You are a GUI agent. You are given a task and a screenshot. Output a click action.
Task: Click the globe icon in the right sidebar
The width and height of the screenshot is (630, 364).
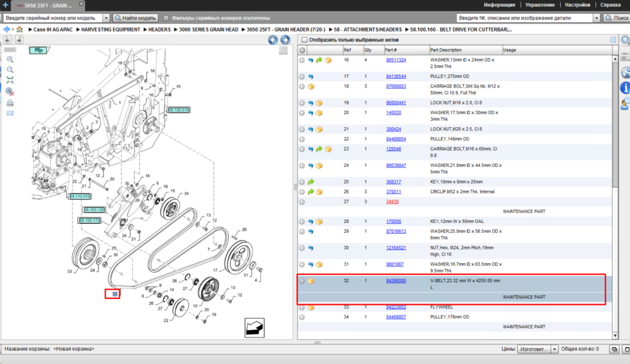click(625, 72)
